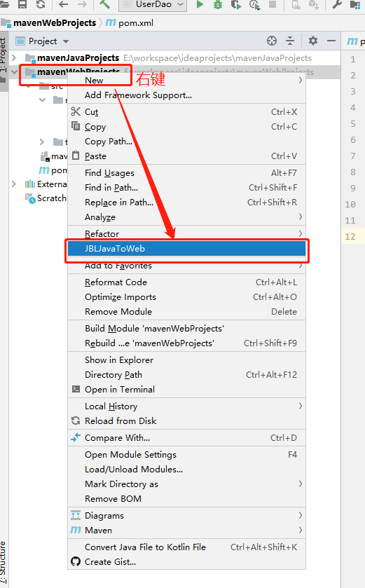This screenshot has height=588, width=365.
Task: Click the pom.xml breadcrumb
Action: coord(136,23)
